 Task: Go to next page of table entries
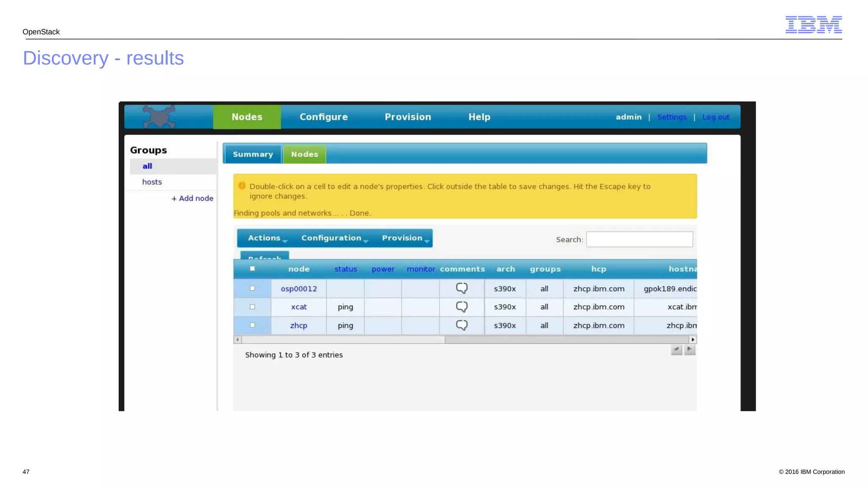[690, 350]
